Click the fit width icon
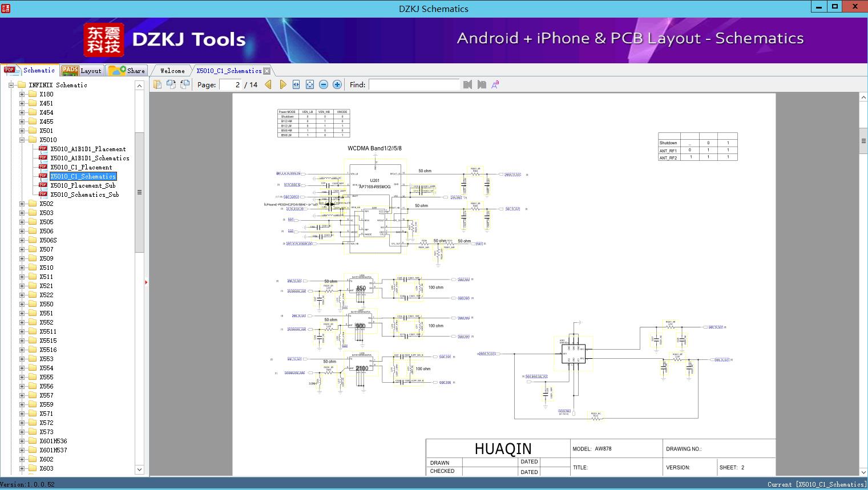The width and height of the screenshot is (868, 490). [x=296, y=84]
